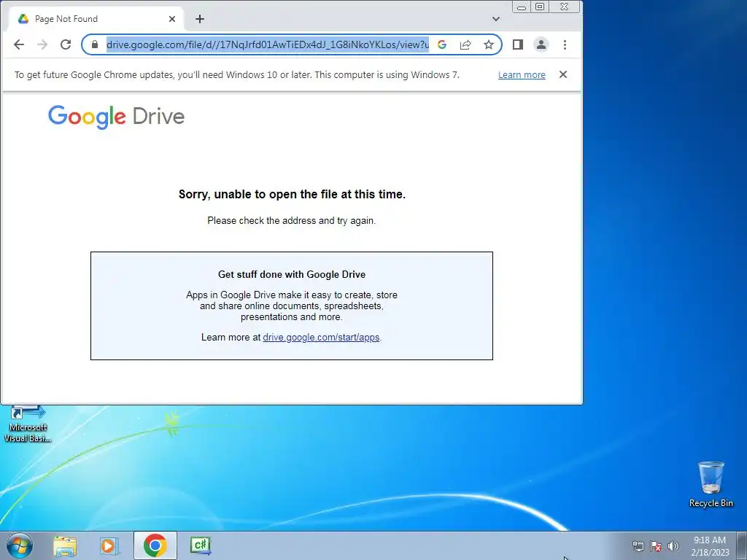Select the Recycle Bin desktop icon
Viewport: 747px width, 560px height.
711,484
